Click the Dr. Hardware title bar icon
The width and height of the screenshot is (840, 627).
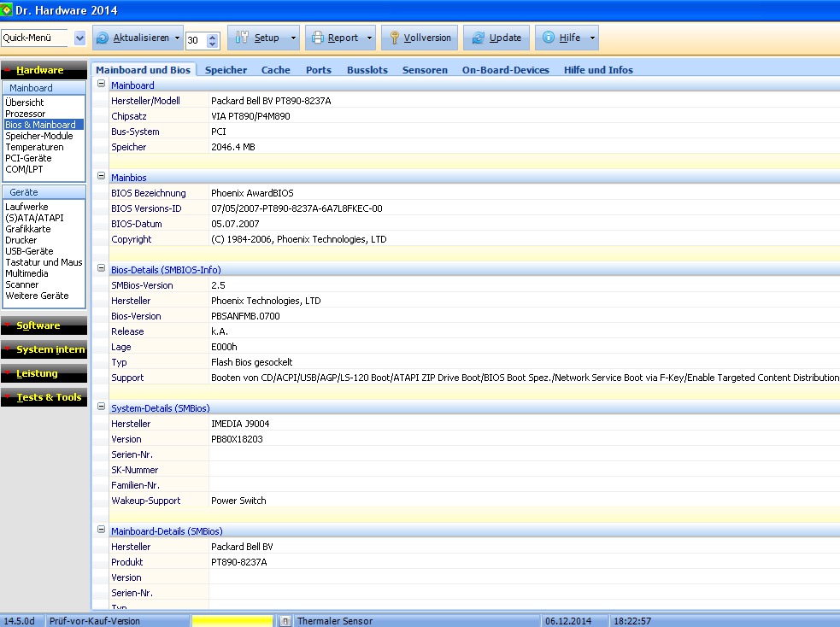point(6,9)
